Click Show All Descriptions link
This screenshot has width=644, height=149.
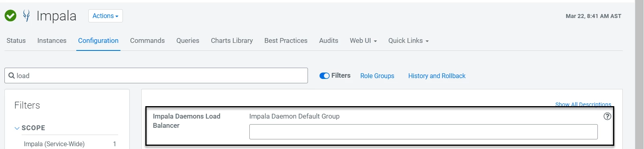(x=583, y=104)
